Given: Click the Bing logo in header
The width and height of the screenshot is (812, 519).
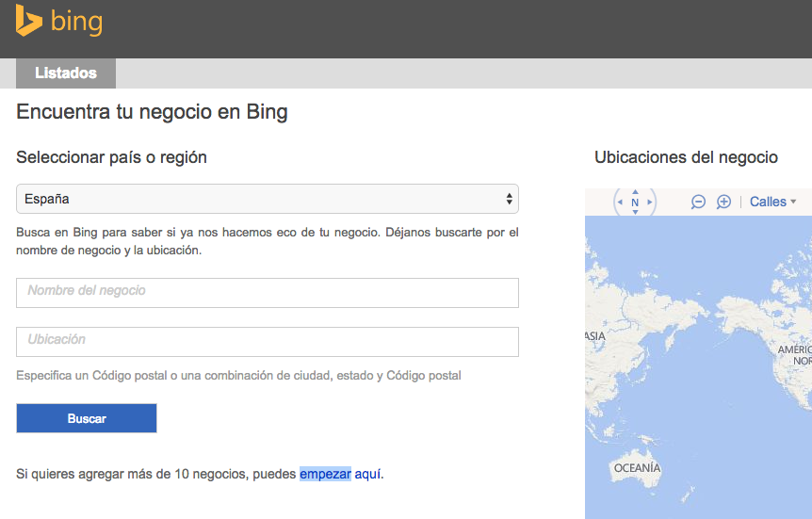Looking at the screenshot, I should click(59, 21).
